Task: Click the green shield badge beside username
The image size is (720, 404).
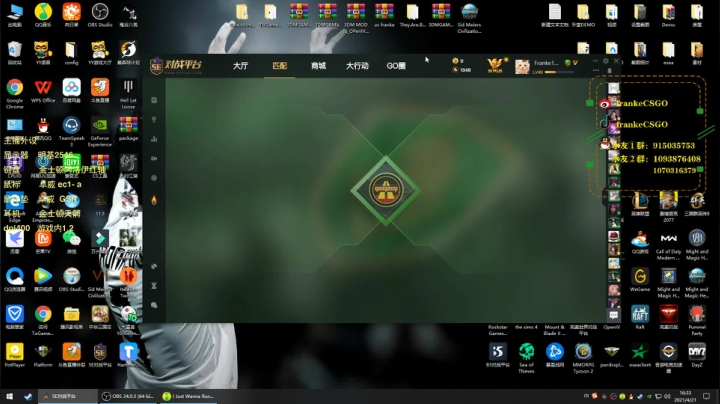Action: click(x=567, y=63)
